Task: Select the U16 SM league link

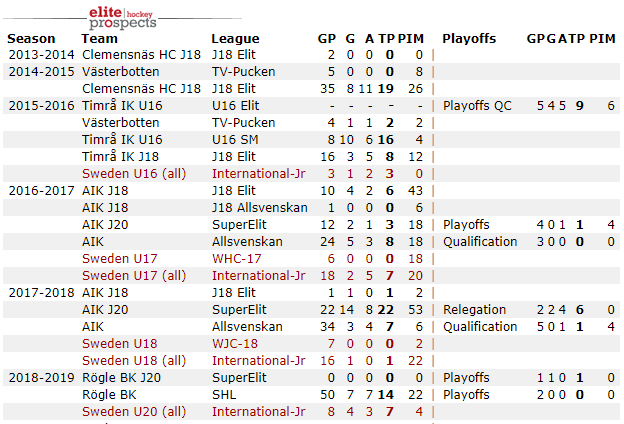Action: click(x=235, y=139)
